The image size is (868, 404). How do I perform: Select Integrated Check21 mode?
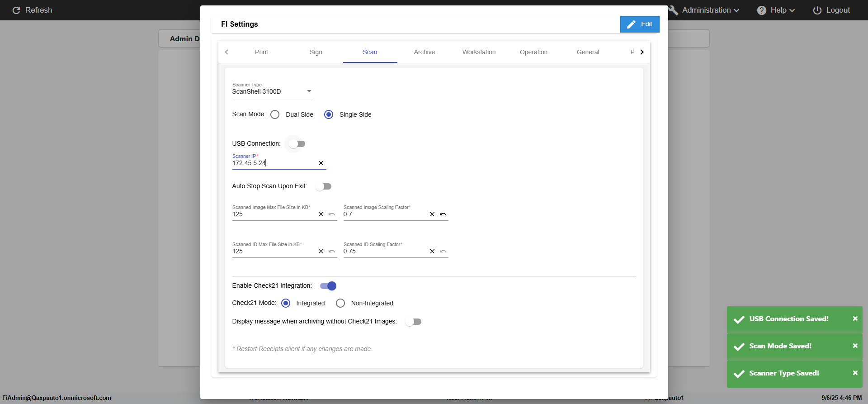click(x=286, y=303)
